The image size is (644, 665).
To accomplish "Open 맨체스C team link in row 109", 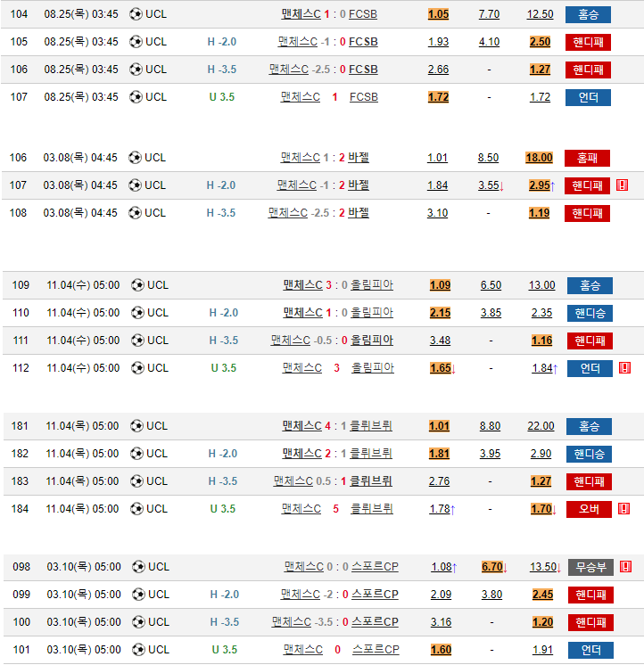I will tap(302, 285).
